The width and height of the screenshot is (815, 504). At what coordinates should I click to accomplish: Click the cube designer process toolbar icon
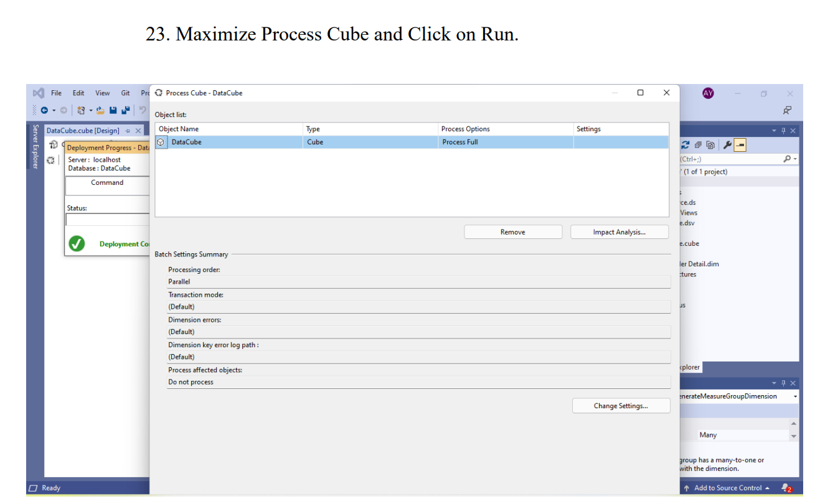(x=53, y=146)
